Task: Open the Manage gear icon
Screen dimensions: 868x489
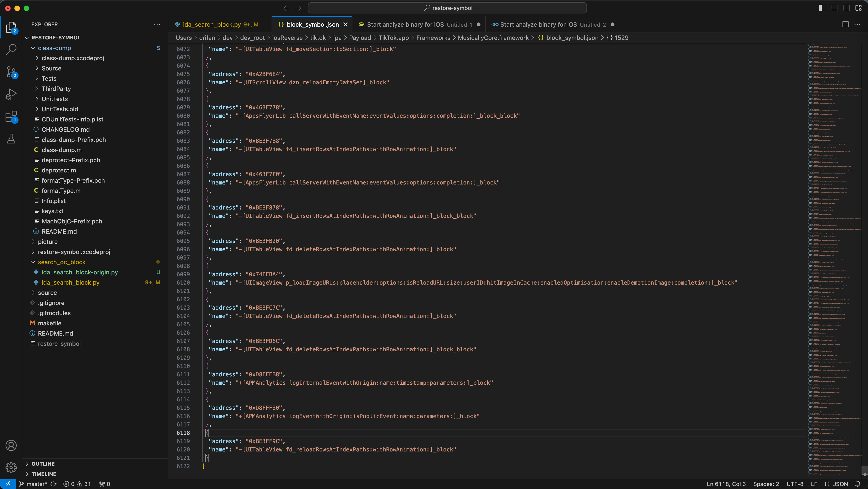Action: (11, 467)
